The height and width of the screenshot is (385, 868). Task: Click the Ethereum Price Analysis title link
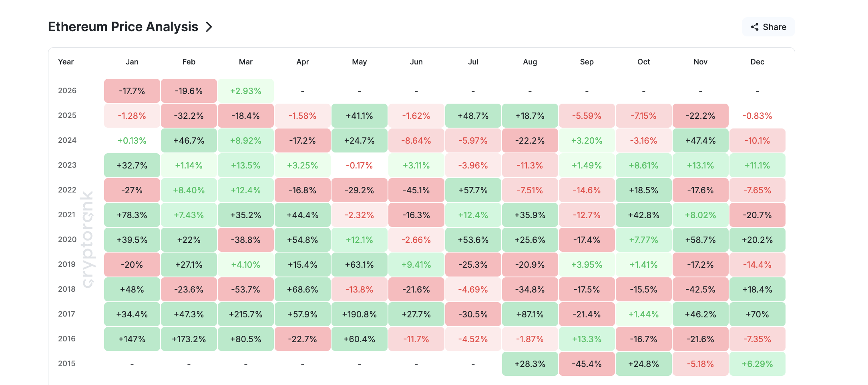123,27
